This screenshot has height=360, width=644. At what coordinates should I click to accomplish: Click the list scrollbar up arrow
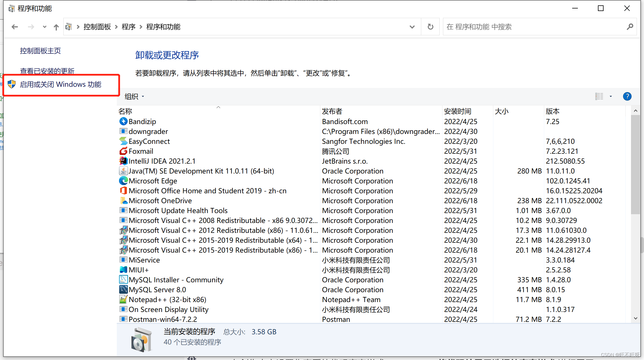pos(636,111)
